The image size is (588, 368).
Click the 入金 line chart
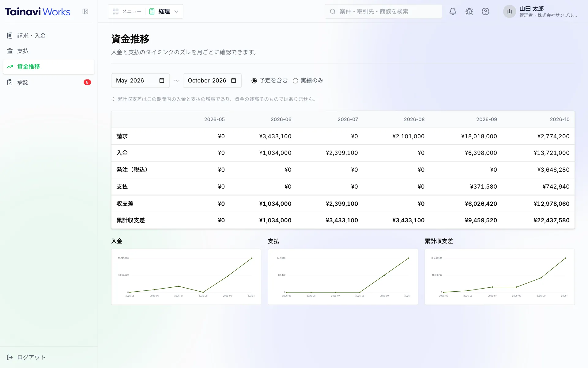click(x=186, y=277)
